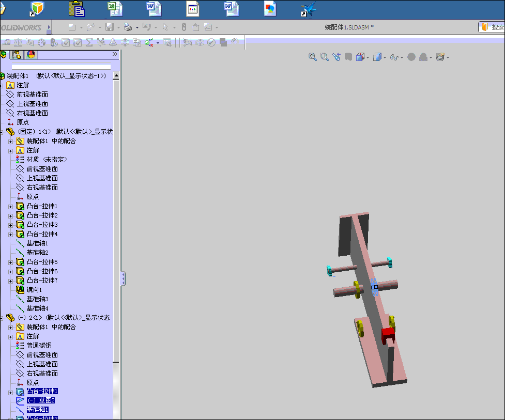Click Hide/Show Items glasses icon
This screenshot has width=505, height=420.
[394, 57]
